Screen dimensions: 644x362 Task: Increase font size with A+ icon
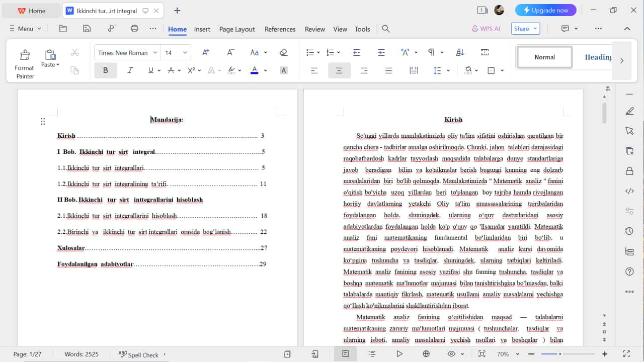coord(206,52)
